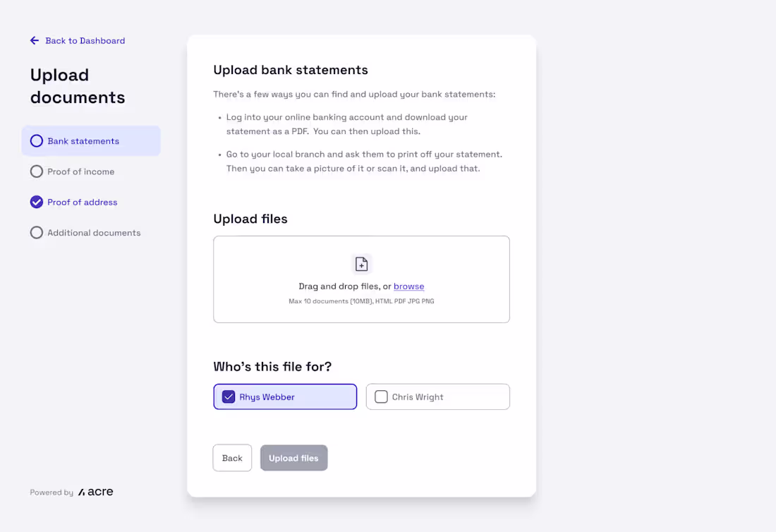Click the drag and drop upload area
Screen dimensions: 776x532
coord(361,310)
